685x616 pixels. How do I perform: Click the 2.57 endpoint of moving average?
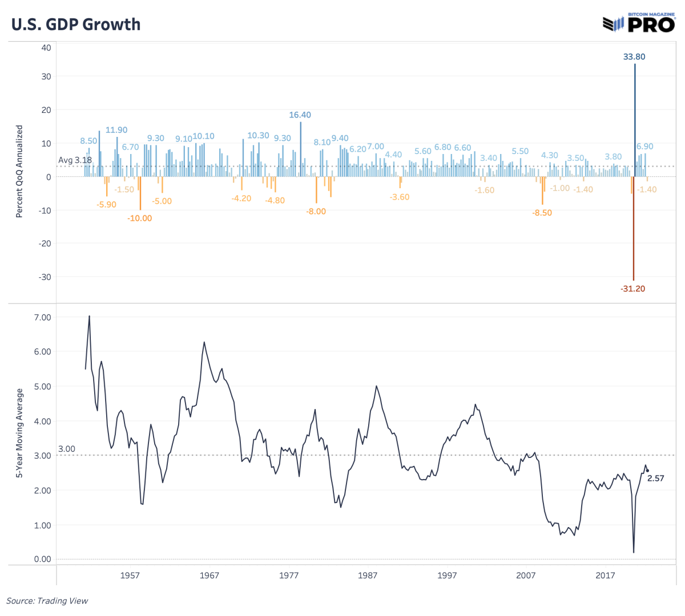655,478
